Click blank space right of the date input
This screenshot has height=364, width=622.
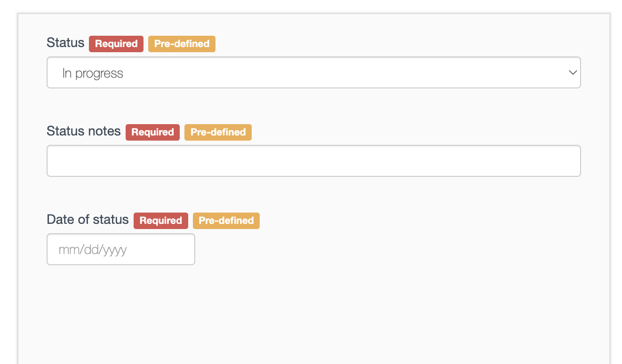(x=376, y=249)
